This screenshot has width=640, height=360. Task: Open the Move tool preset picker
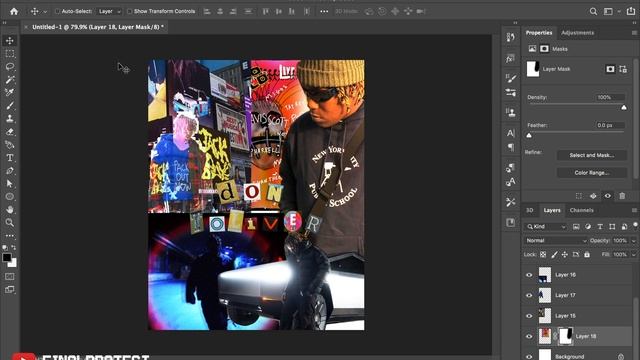[x=45, y=12]
